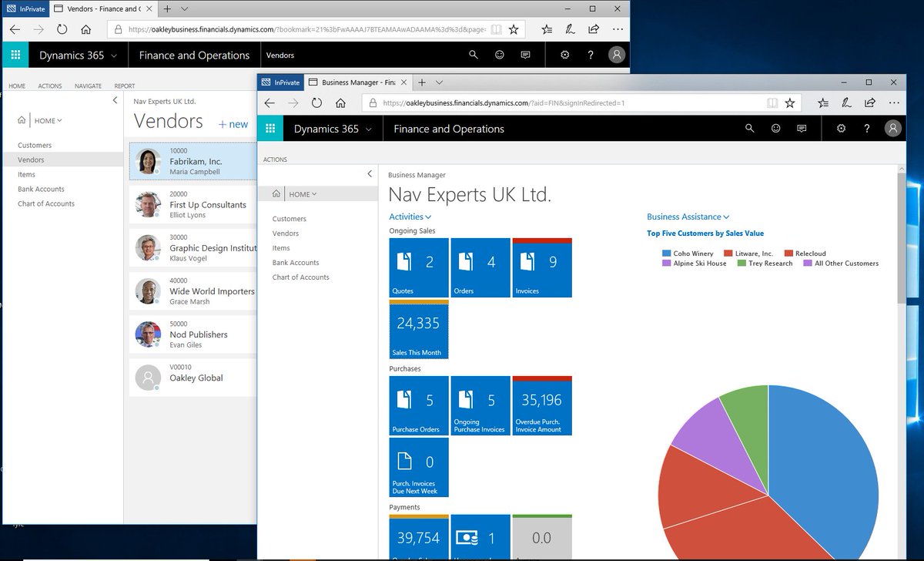
Task: Open user profile avatar in Vendors window
Action: tap(616, 55)
